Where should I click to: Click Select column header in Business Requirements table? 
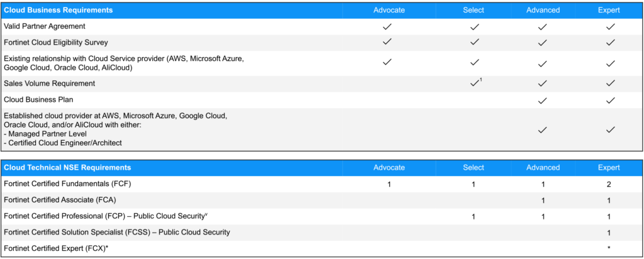(474, 10)
